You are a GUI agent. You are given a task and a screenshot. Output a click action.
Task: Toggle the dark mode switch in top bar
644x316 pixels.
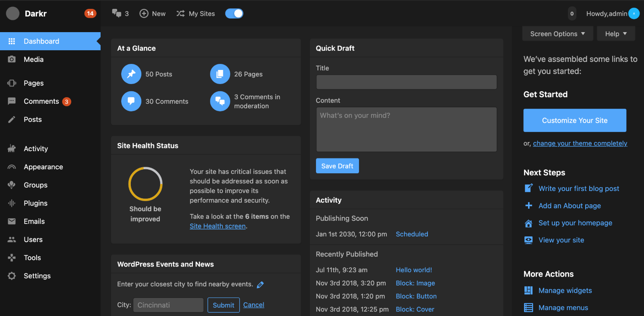coord(234,14)
